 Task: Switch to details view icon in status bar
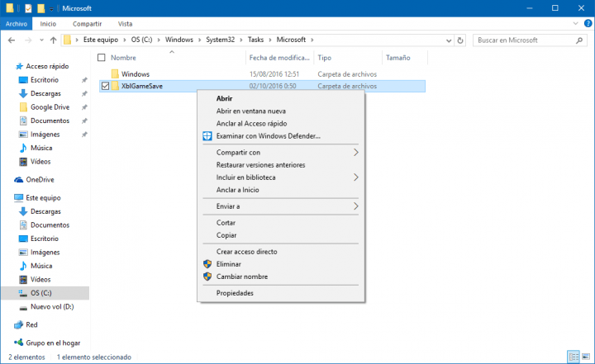tap(574, 357)
